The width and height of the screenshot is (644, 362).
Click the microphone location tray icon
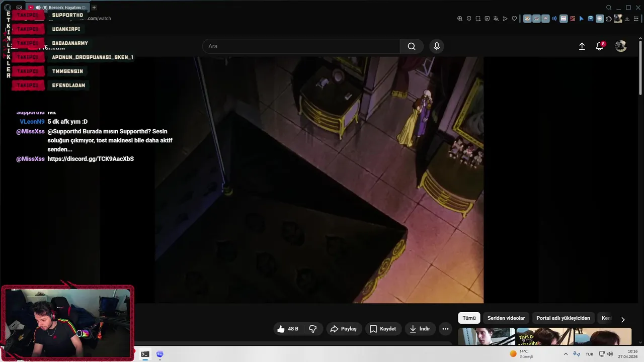(x=577, y=354)
